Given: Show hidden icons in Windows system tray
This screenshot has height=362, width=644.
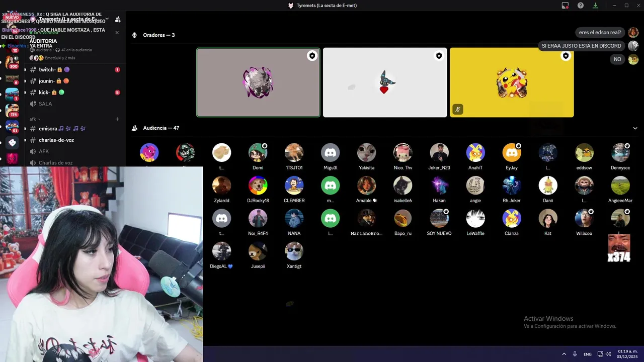Looking at the screenshot, I should pos(564,354).
